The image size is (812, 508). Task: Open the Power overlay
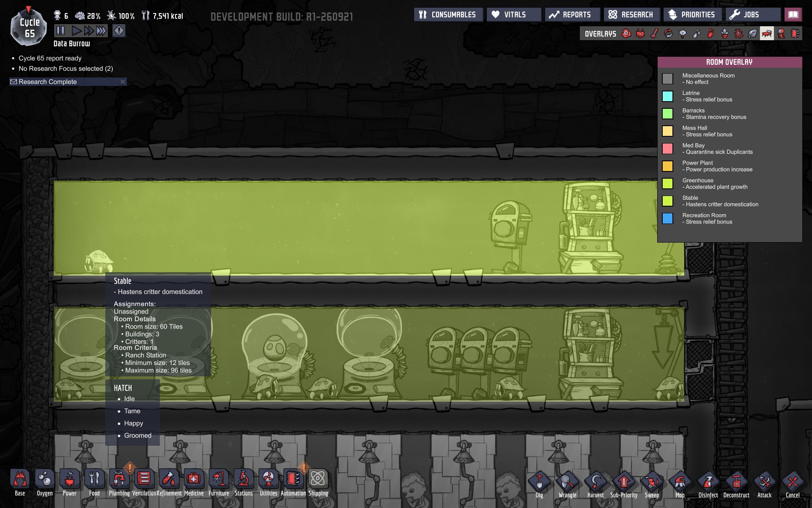pos(640,34)
